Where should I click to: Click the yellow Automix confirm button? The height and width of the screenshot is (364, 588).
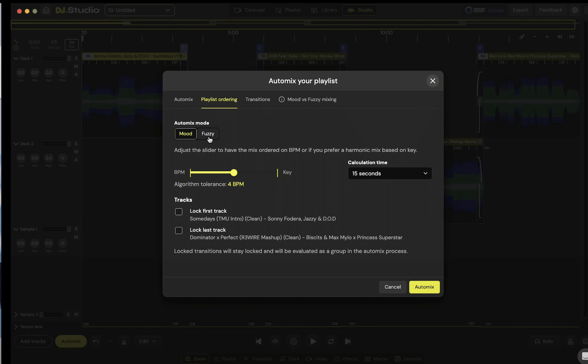(424, 287)
